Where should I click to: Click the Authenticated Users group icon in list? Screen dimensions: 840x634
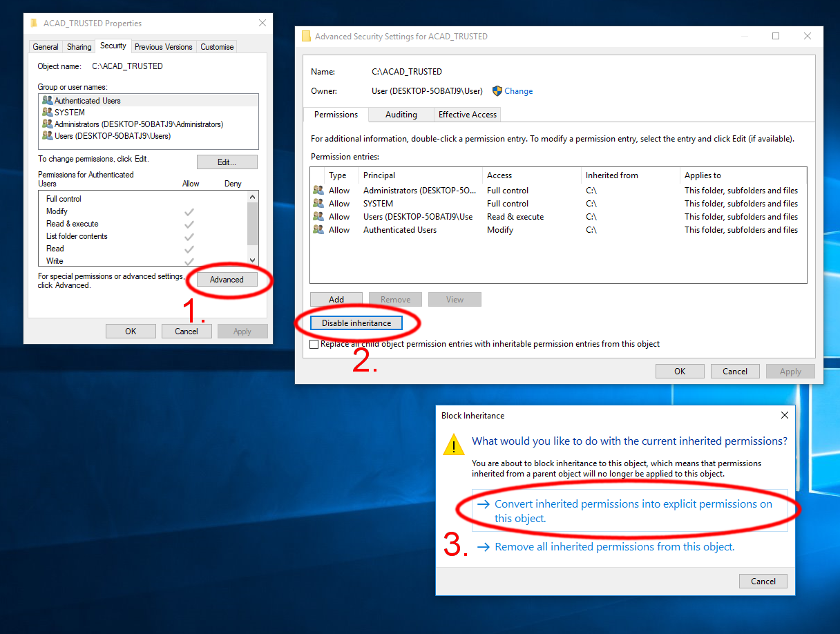pyautogui.click(x=47, y=101)
